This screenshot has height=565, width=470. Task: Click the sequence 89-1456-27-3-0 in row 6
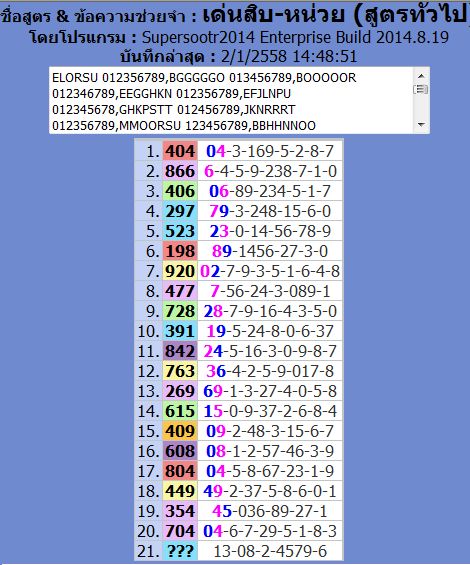tap(270, 251)
